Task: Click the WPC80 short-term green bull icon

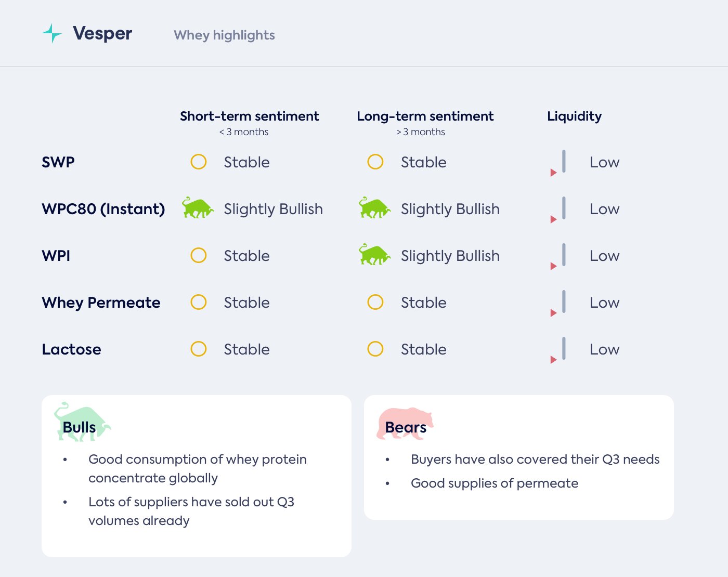Action: point(198,208)
